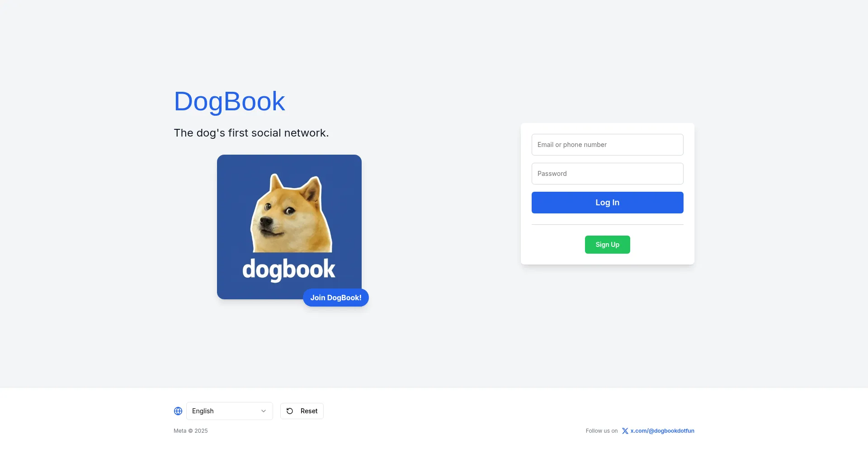This screenshot has height=449, width=868.
Task: Click the white dogbook wordmark in logo
Action: [x=289, y=269]
